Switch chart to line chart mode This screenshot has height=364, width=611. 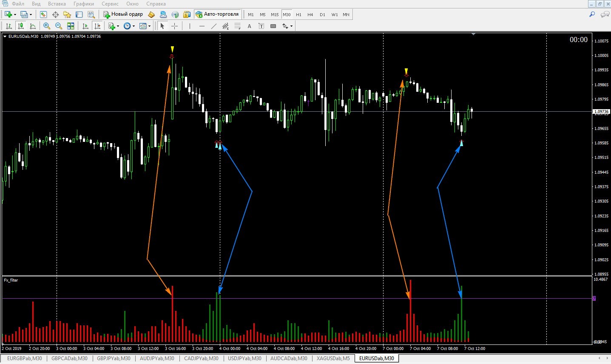[32, 26]
